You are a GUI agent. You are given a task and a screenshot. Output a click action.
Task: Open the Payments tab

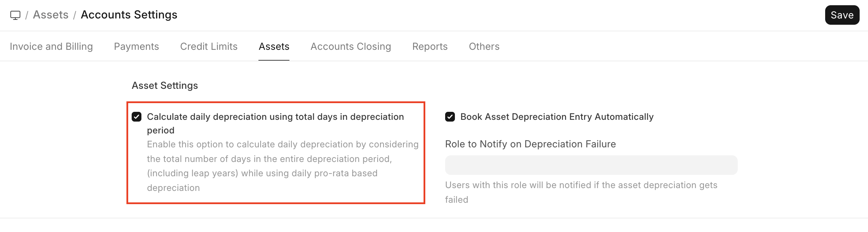(136, 46)
